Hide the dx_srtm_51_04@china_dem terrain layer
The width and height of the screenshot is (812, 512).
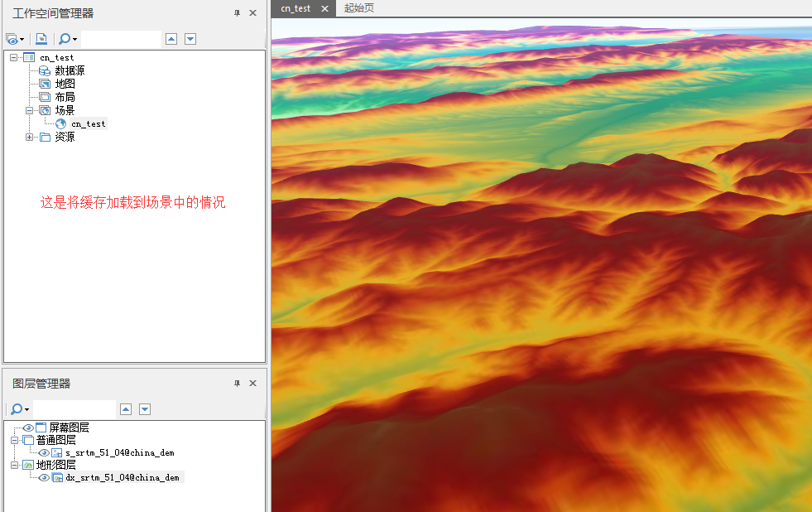tap(44, 478)
